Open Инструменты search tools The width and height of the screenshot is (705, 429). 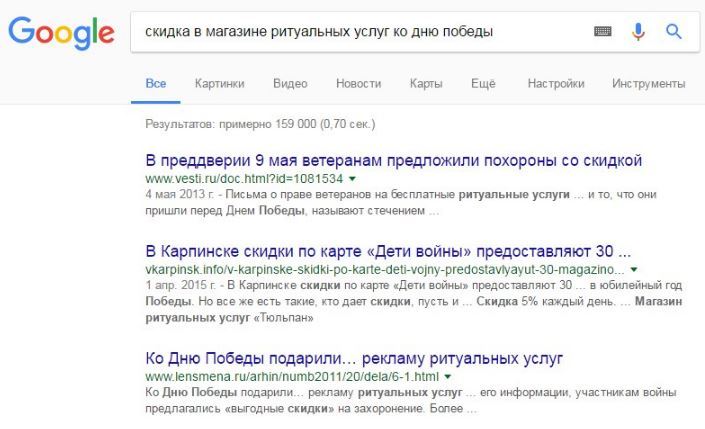tap(648, 84)
